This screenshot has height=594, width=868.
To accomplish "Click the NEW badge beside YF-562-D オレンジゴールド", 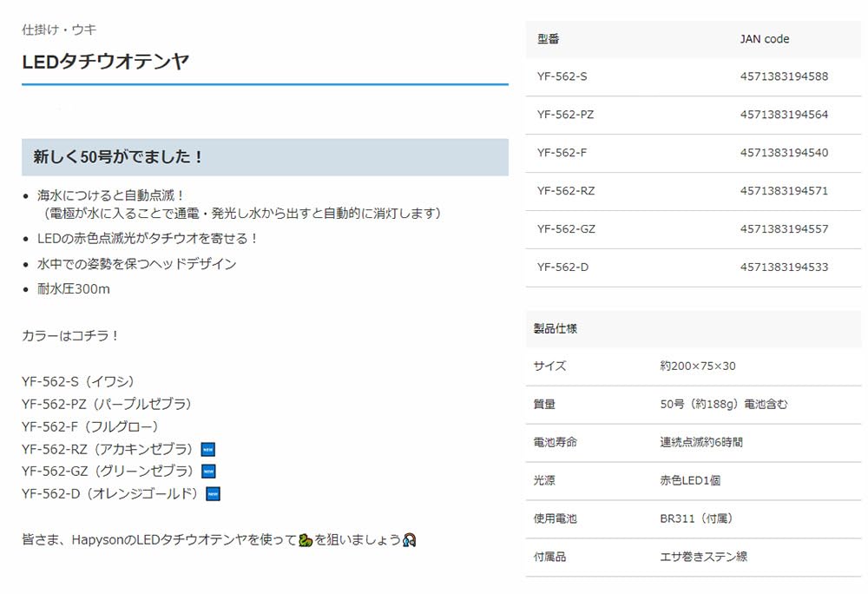I will tap(213, 494).
